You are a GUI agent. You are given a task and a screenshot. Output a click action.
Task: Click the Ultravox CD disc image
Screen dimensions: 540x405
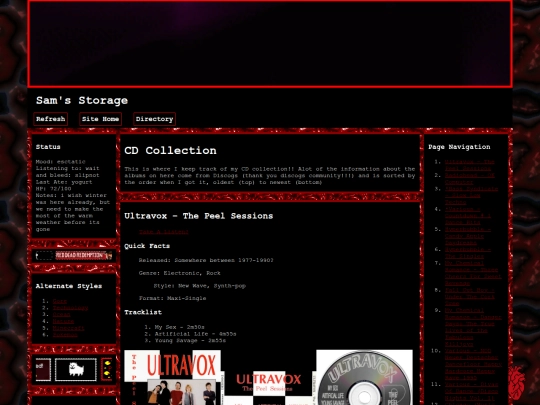(x=364, y=377)
